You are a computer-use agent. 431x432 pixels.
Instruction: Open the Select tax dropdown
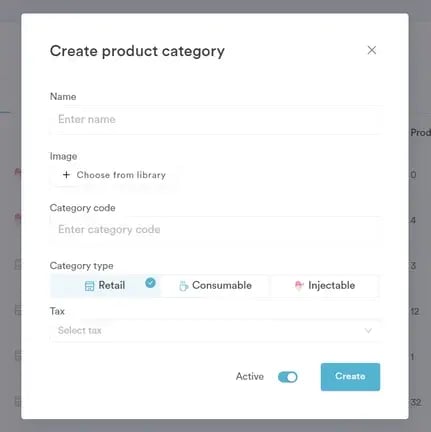[x=215, y=330]
